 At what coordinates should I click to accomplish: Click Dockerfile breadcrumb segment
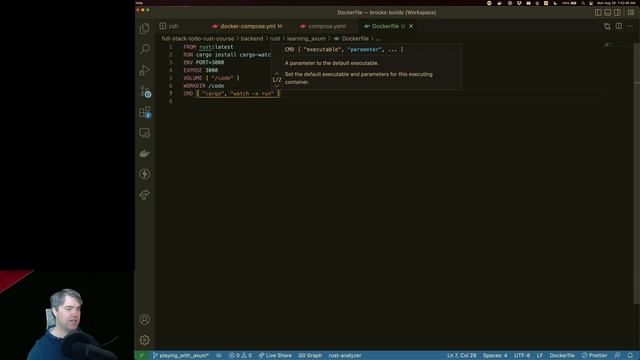coord(351,38)
